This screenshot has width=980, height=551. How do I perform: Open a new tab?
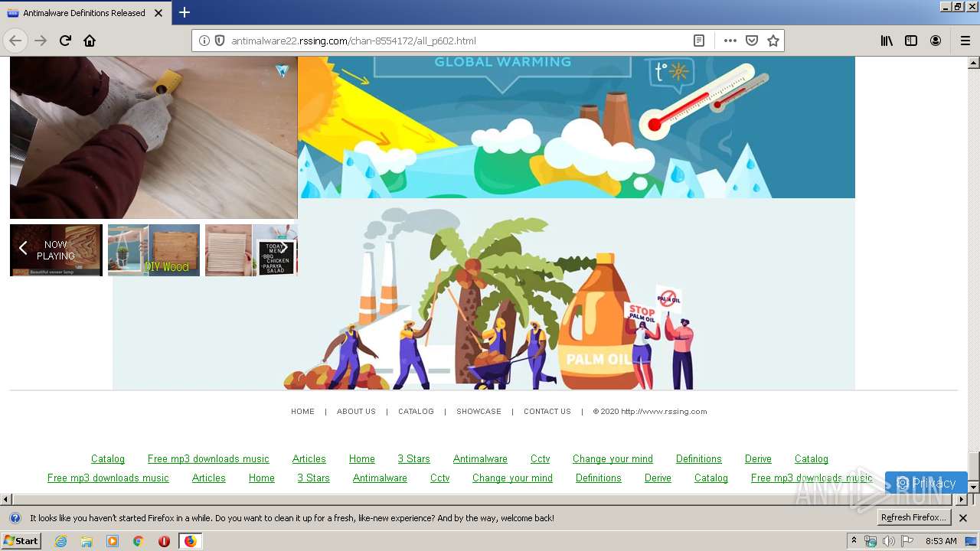(x=185, y=12)
